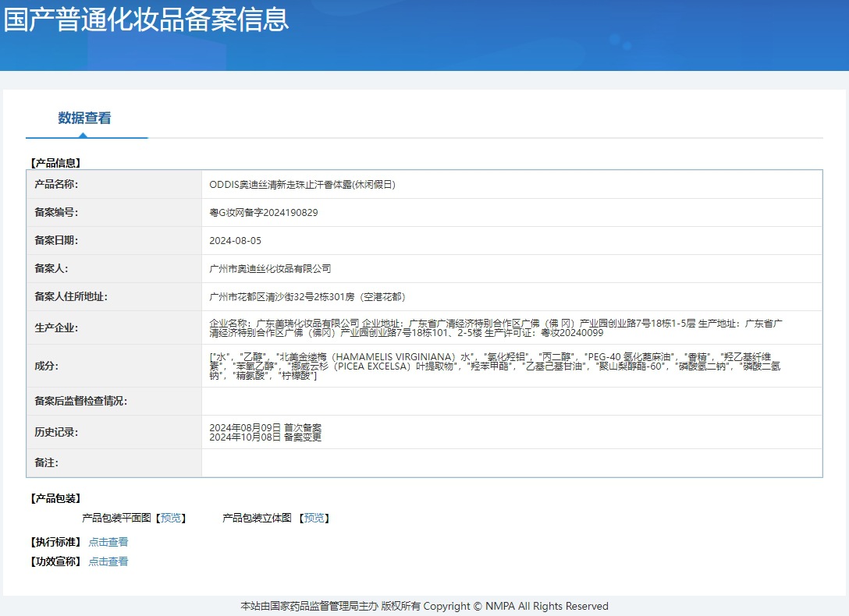Click the filing number 粤G妆网备字2024190829

[x=264, y=213]
